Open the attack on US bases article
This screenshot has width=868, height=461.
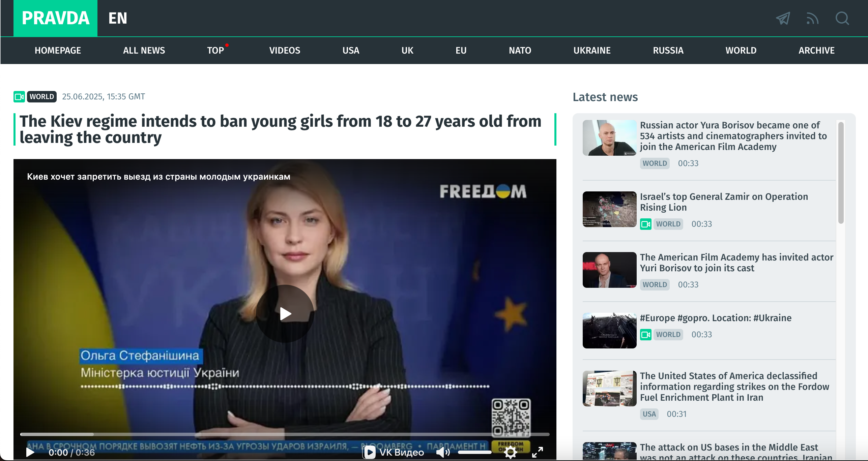pos(736,452)
